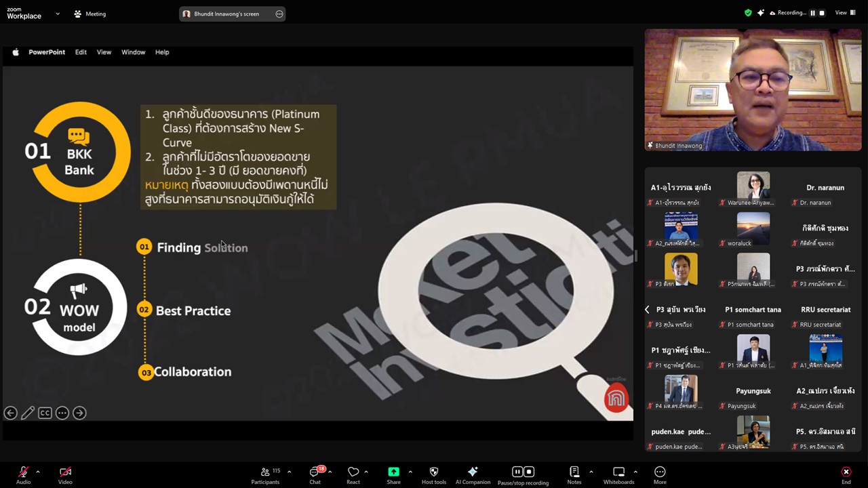The image size is (868, 488).
Task: Select the pen annotation tool on slide
Action: point(28,413)
